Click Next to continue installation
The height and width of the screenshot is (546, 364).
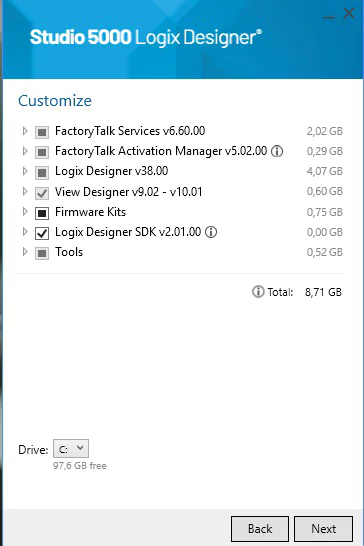(324, 529)
